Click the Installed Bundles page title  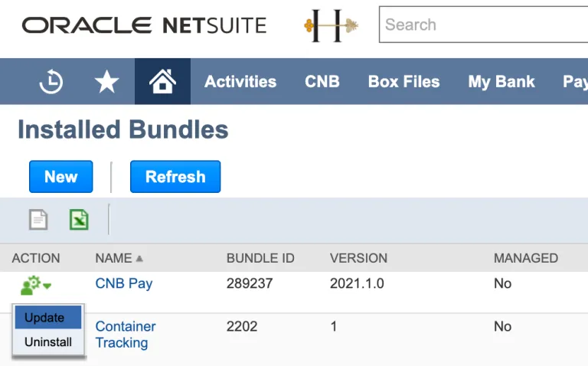click(x=123, y=129)
